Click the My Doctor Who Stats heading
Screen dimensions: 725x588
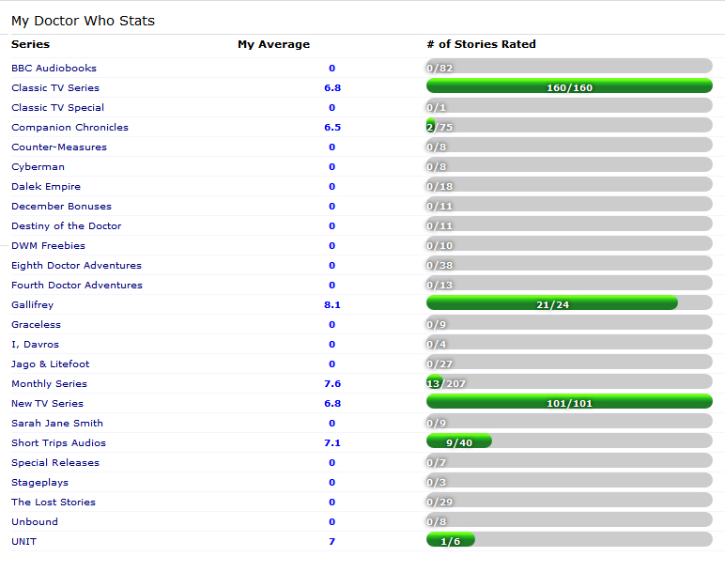pos(84,21)
